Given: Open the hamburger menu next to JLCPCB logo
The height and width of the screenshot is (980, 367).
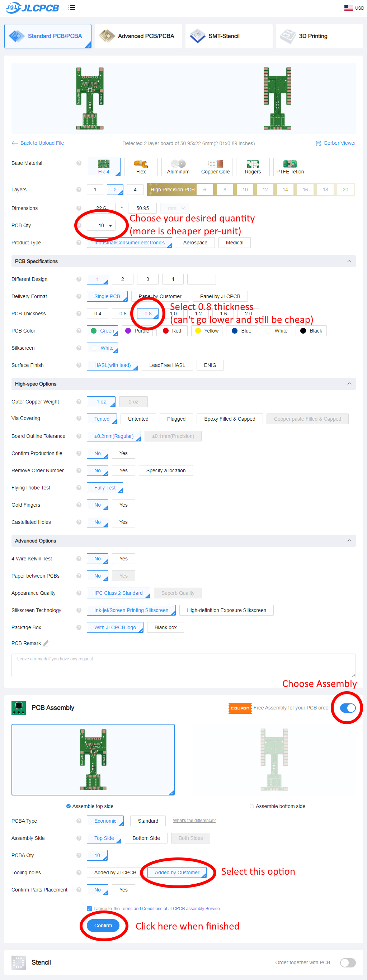Looking at the screenshot, I should (72, 8).
